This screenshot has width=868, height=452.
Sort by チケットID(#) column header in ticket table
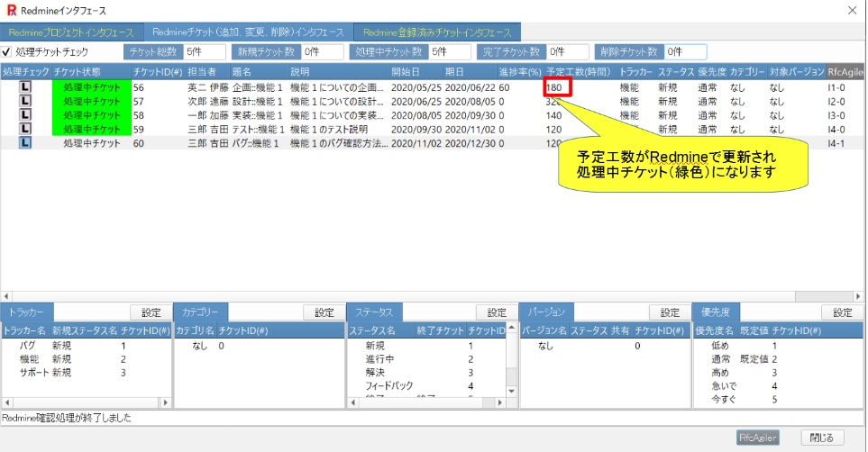point(158,72)
